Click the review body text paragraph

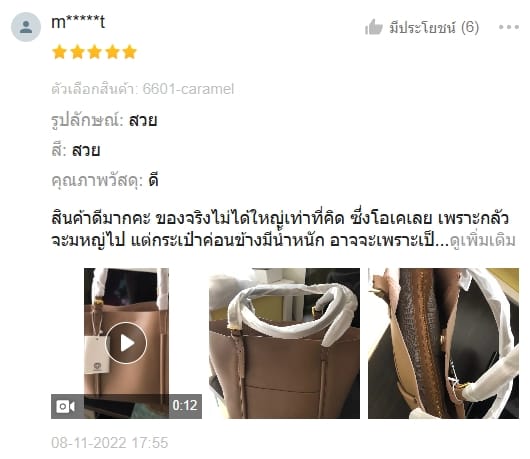pyautogui.click(x=283, y=230)
